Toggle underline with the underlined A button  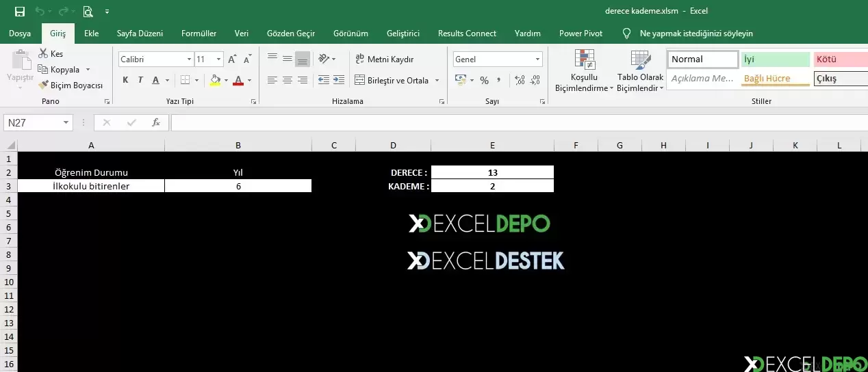pyautogui.click(x=156, y=80)
